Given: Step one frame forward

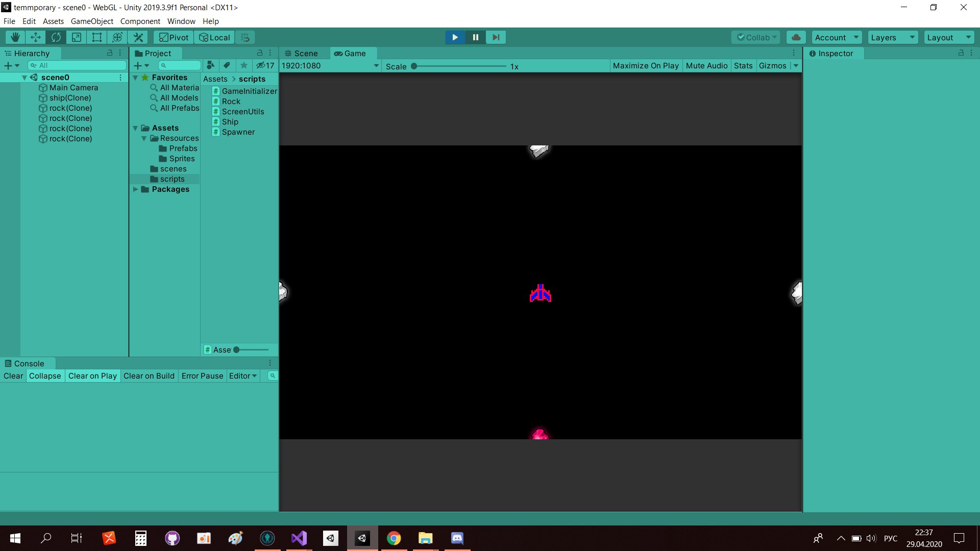Looking at the screenshot, I should (x=496, y=37).
